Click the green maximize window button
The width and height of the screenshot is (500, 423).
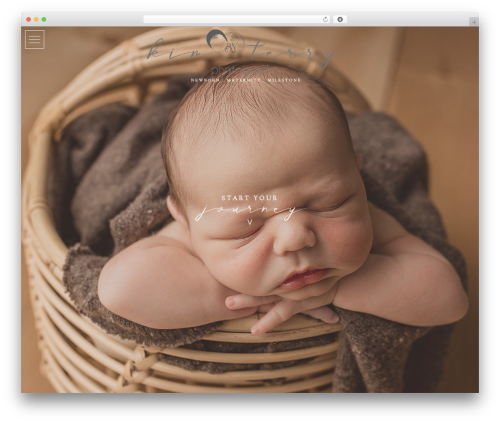(x=44, y=19)
